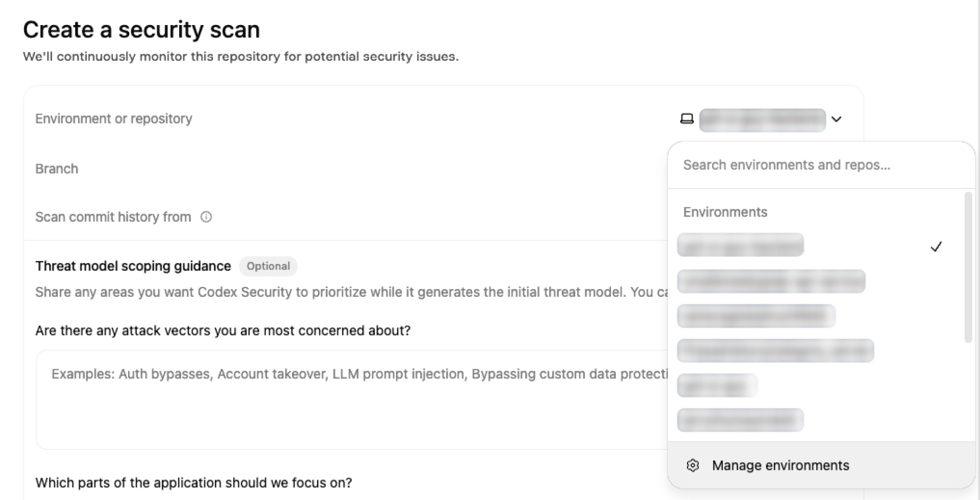This screenshot has height=500, width=980.
Task: Click the Optional badge next to Threat model
Action: (x=268, y=266)
